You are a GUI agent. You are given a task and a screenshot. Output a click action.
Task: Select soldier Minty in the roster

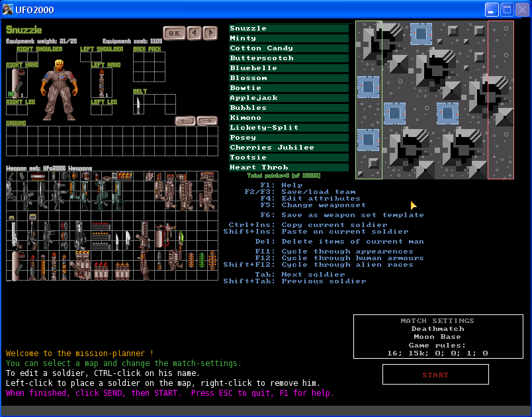pyautogui.click(x=288, y=38)
